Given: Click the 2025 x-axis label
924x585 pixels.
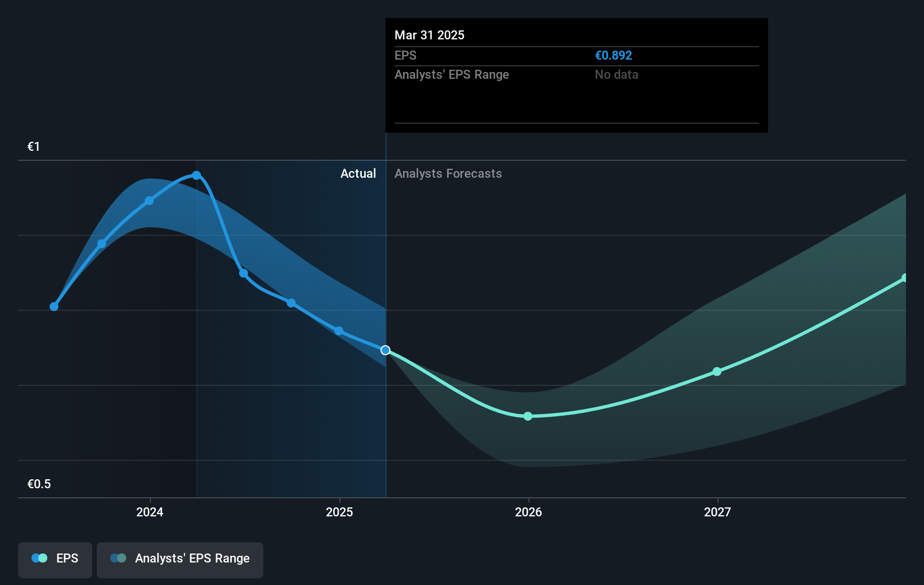Looking at the screenshot, I should coord(339,512).
